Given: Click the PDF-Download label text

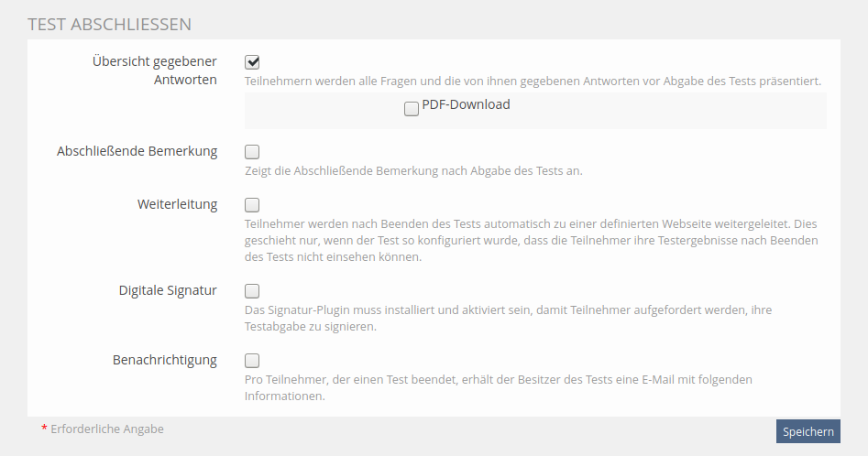Looking at the screenshot, I should pyautogui.click(x=466, y=104).
